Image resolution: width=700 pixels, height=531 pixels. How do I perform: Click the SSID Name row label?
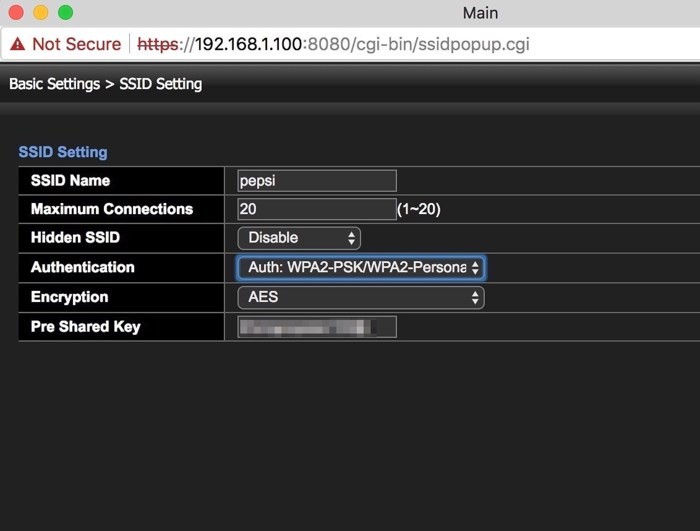click(70, 181)
